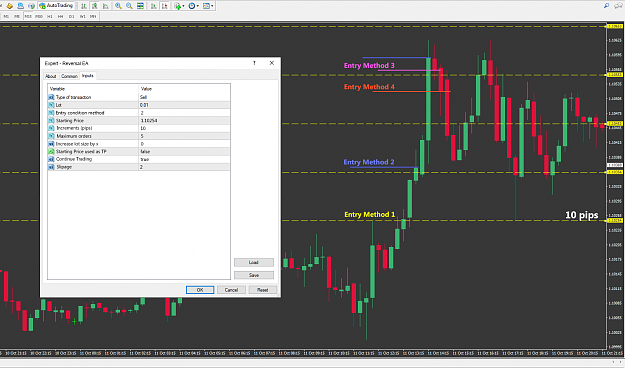Click the Variable column header

click(x=93, y=89)
